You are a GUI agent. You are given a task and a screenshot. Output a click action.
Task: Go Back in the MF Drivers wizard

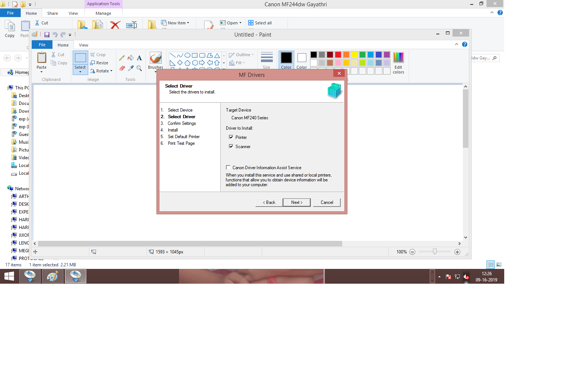pyautogui.click(x=269, y=202)
